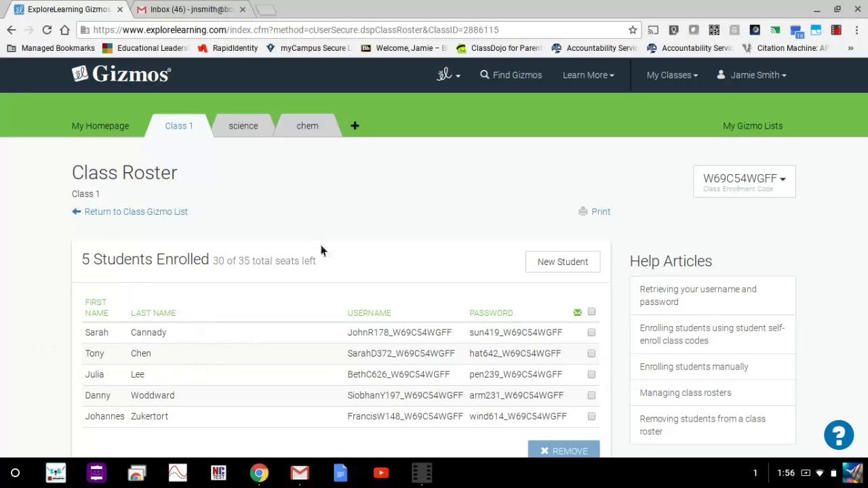
Task: Open NC Test app from the shelf
Action: tap(218, 473)
